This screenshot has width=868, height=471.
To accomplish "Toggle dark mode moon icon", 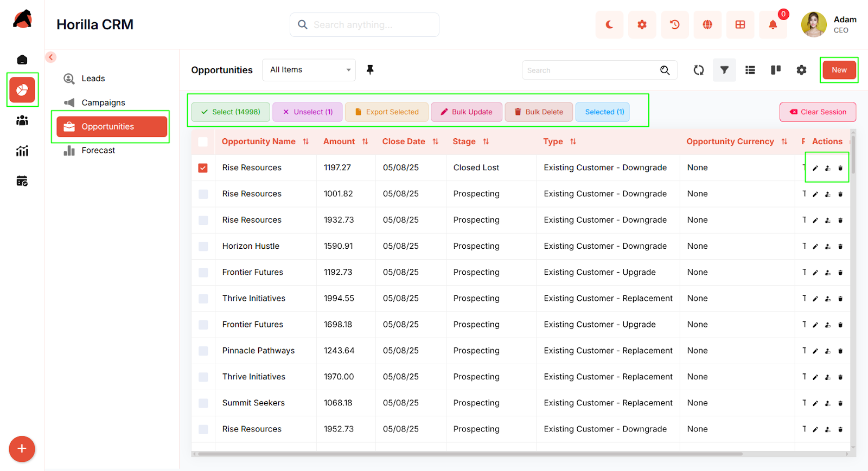I will point(609,25).
